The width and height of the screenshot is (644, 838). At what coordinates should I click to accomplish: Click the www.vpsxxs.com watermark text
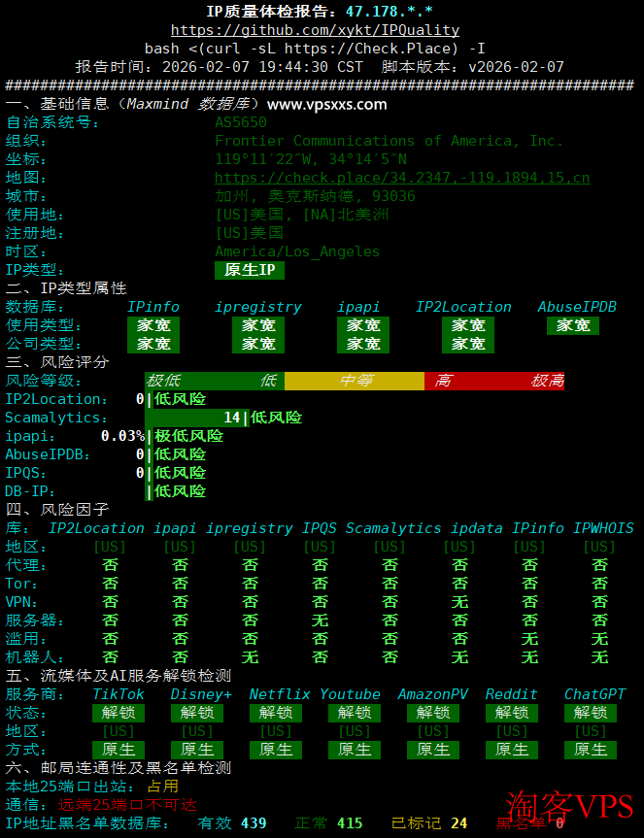click(x=326, y=104)
